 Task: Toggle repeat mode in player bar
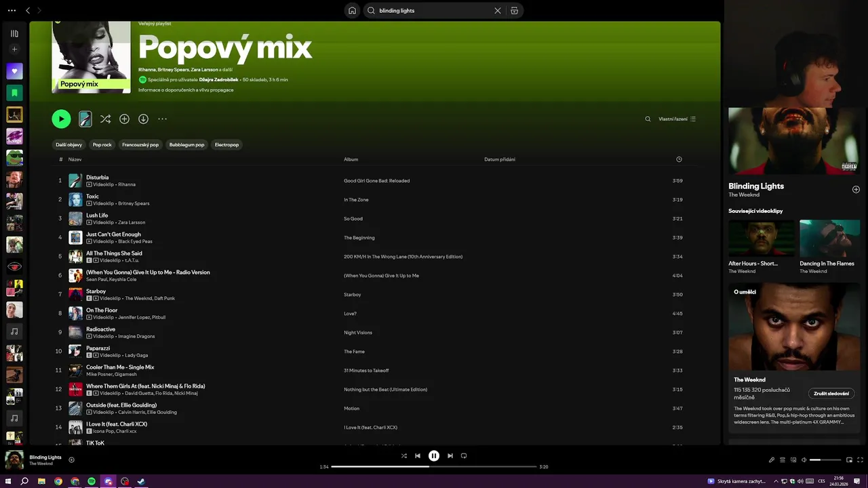tap(464, 456)
